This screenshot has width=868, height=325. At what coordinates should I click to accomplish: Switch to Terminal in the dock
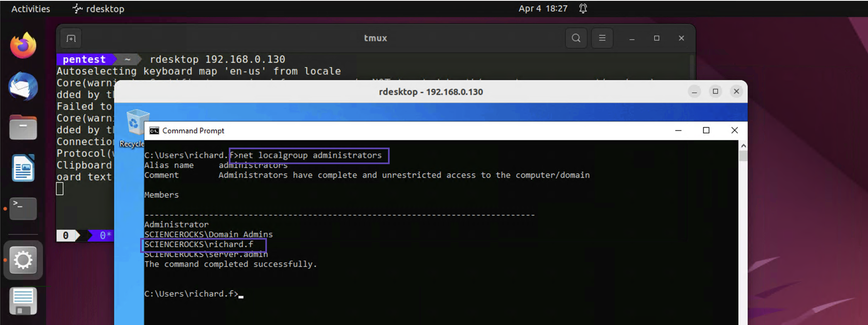pos(23,208)
